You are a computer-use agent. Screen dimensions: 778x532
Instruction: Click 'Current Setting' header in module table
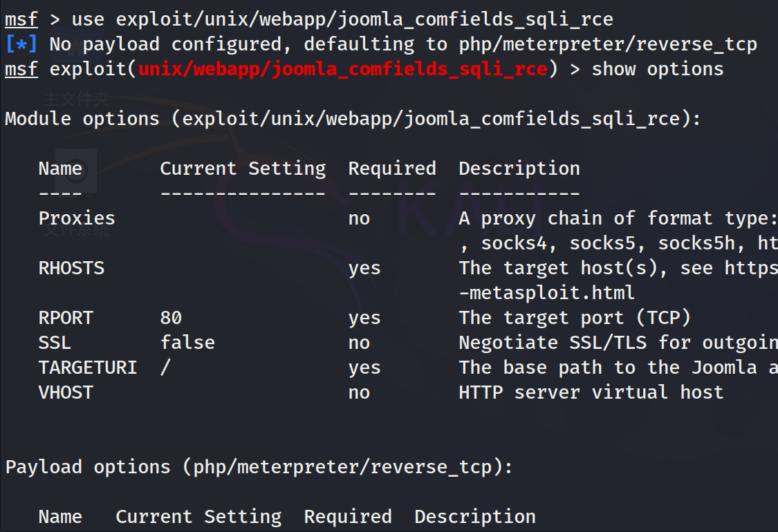(x=243, y=169)
